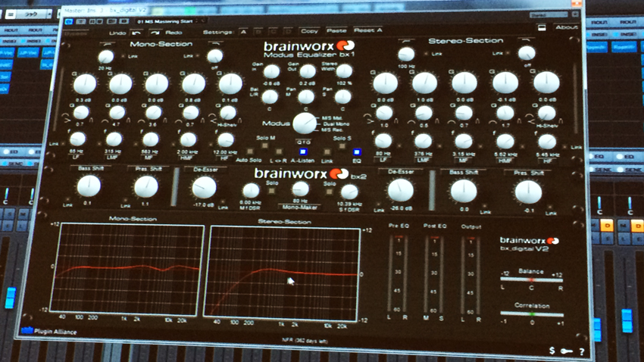Toggle Solo for the S1 DSR de-esser

pos(329,192)
